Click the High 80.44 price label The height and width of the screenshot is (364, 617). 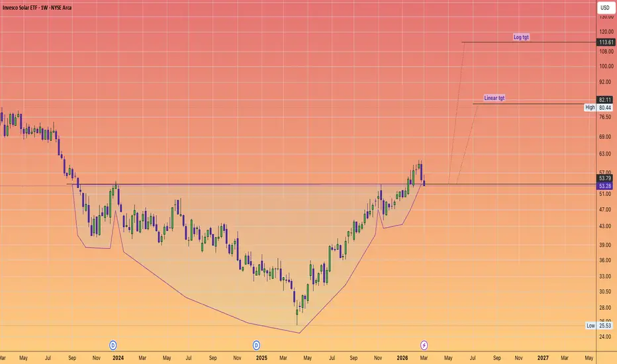coord(598,107)
